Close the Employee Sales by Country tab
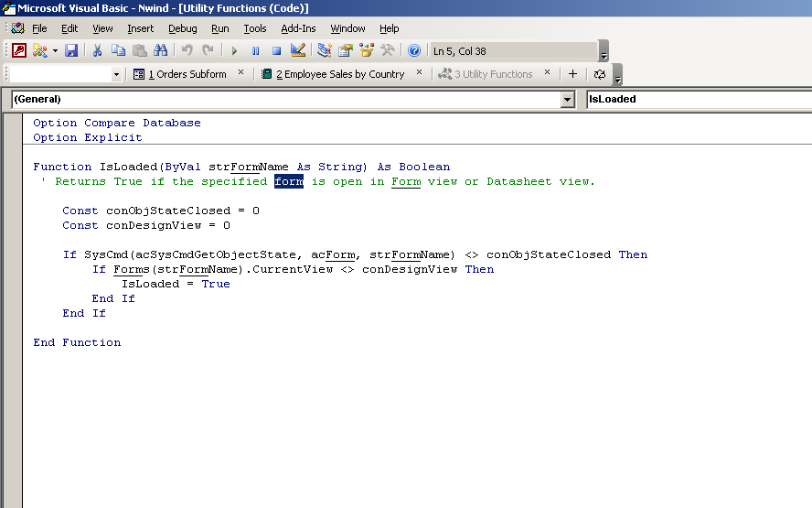The width and height of the screenshot is (812, 508). 420,72
